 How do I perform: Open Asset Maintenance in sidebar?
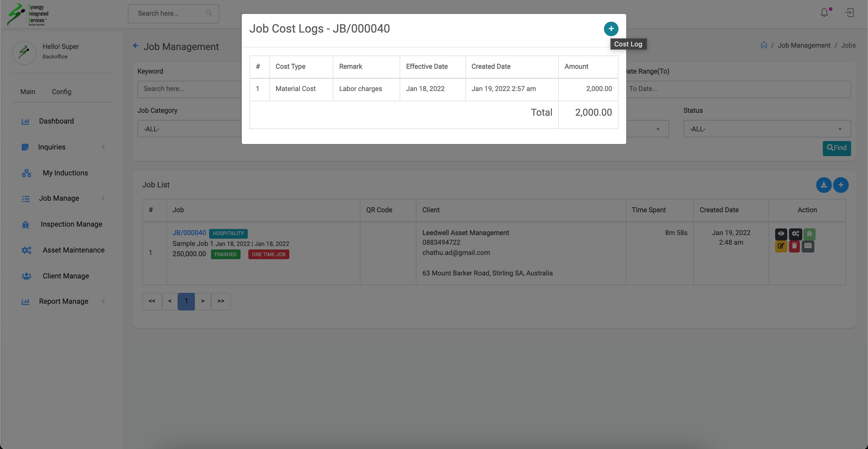tap(73, 250)
